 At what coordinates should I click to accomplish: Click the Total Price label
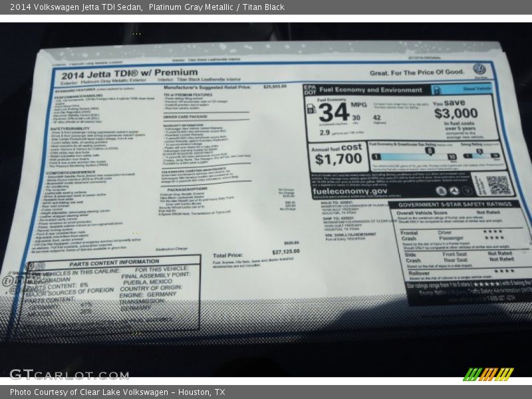click(227, 255)
